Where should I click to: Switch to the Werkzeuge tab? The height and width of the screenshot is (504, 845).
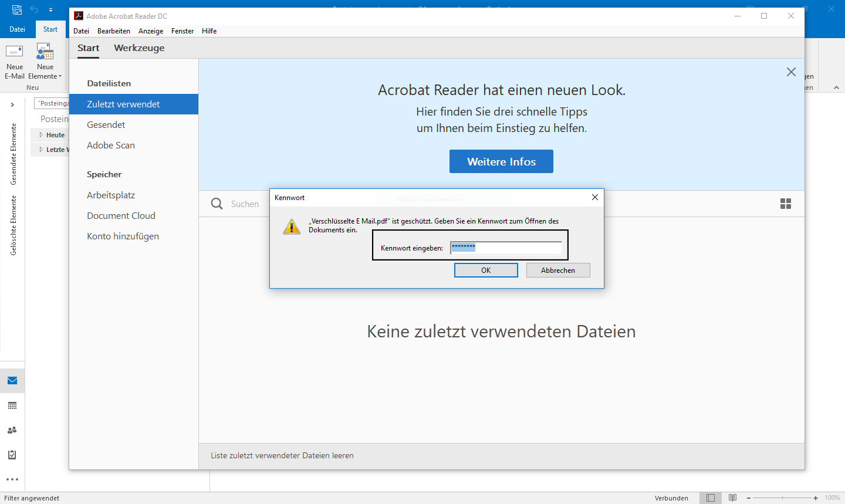click(x=139, y=48)
